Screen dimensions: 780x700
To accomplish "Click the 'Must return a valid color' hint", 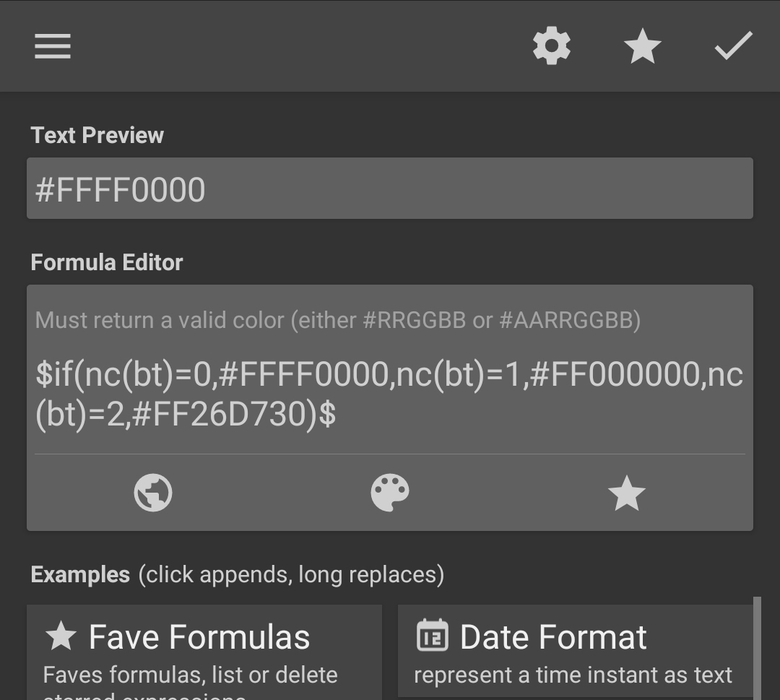I will coord(337,320).
